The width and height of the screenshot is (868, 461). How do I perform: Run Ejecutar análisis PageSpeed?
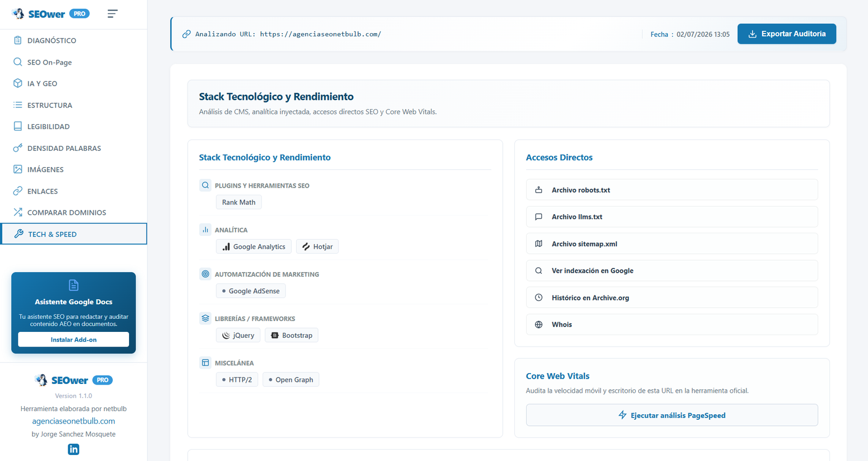point(672,415)
